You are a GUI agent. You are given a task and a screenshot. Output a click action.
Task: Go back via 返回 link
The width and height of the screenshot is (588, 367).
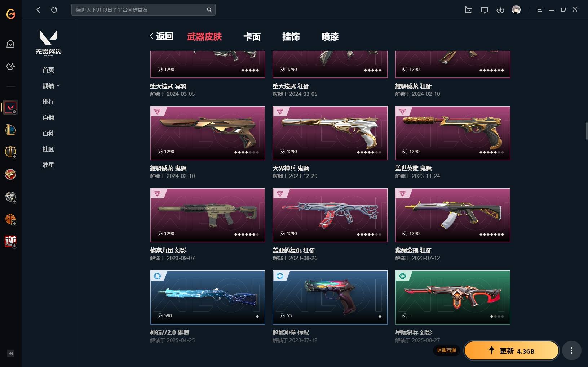(x=162, y=36)
